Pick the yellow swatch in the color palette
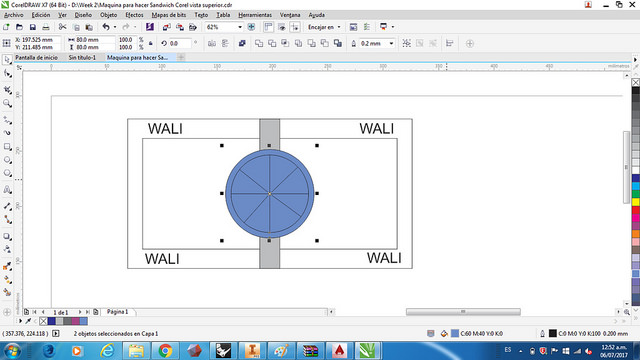The width and height of the screenshot is (640, 360). [636, 202]
